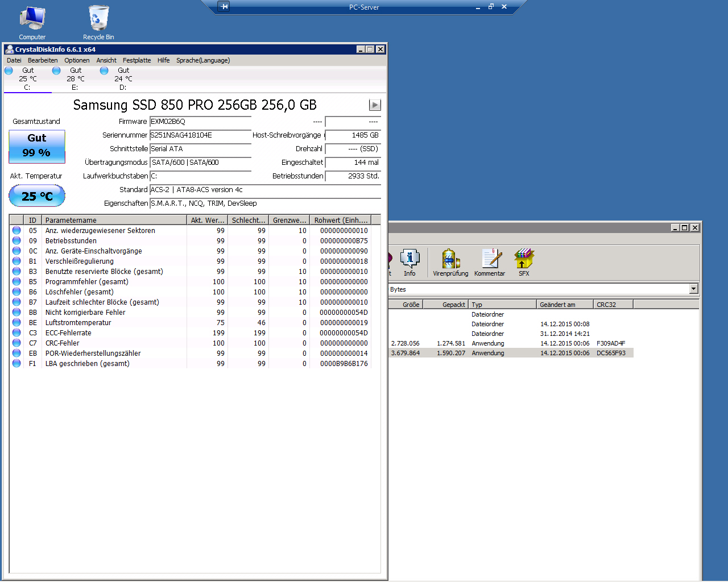
Task: Open the Computer desktop icon
Action: [32, 23]
